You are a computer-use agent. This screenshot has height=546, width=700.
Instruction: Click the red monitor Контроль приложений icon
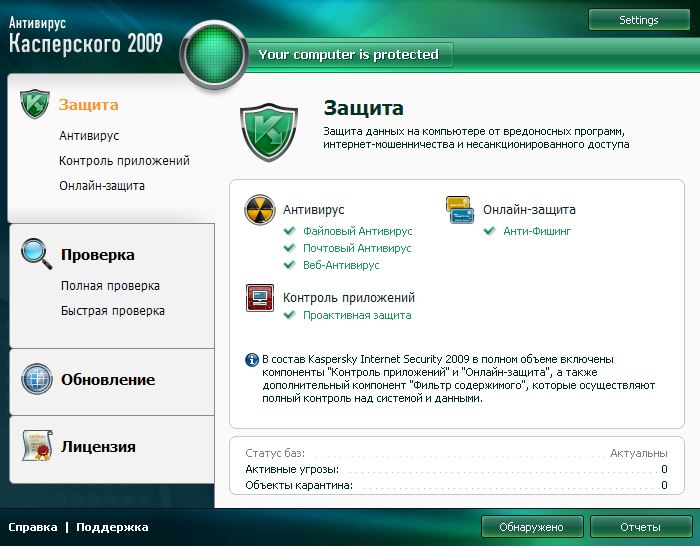point(260,297)
